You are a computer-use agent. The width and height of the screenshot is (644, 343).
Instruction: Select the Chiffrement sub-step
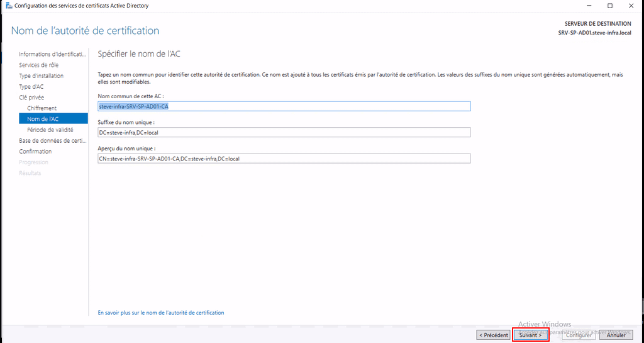(42, 108)
